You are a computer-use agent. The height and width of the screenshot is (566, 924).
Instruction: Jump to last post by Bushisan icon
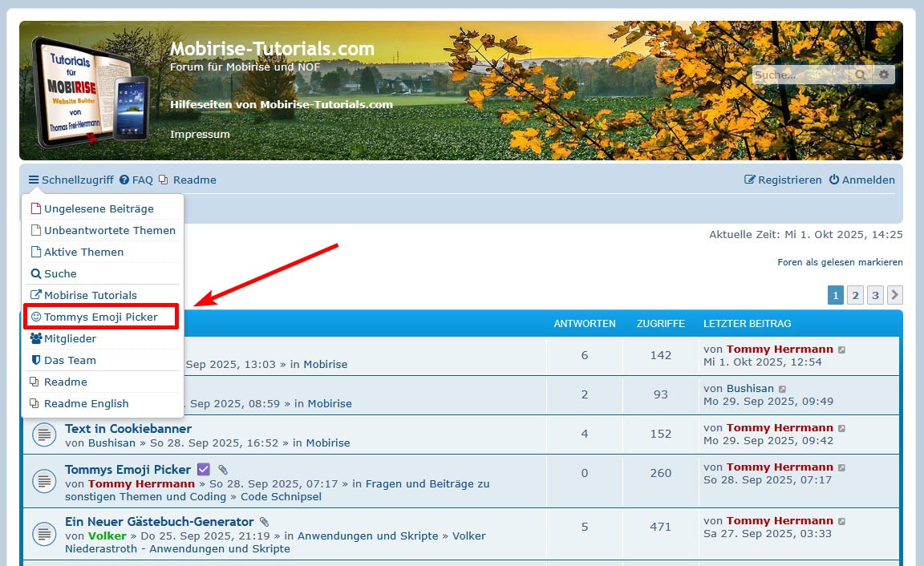782,390
